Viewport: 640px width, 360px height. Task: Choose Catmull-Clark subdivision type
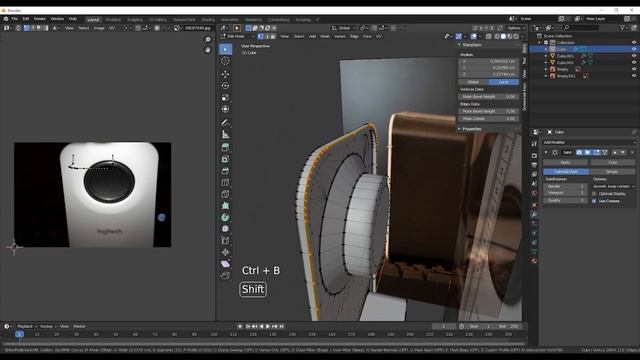pyautogui.click(x=566, y=172)
